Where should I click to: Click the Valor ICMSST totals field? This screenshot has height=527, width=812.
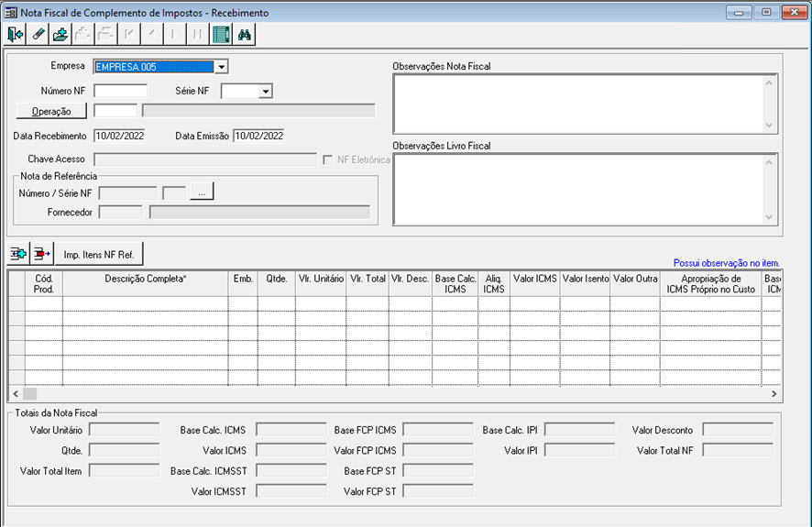click(291, 491)
